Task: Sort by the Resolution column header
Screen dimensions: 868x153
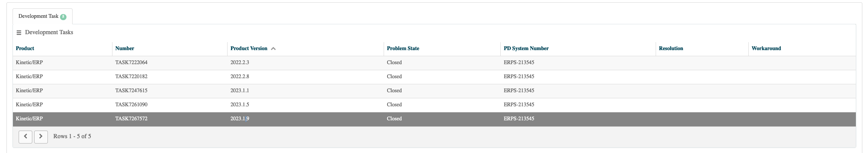Action: point(671,48)
